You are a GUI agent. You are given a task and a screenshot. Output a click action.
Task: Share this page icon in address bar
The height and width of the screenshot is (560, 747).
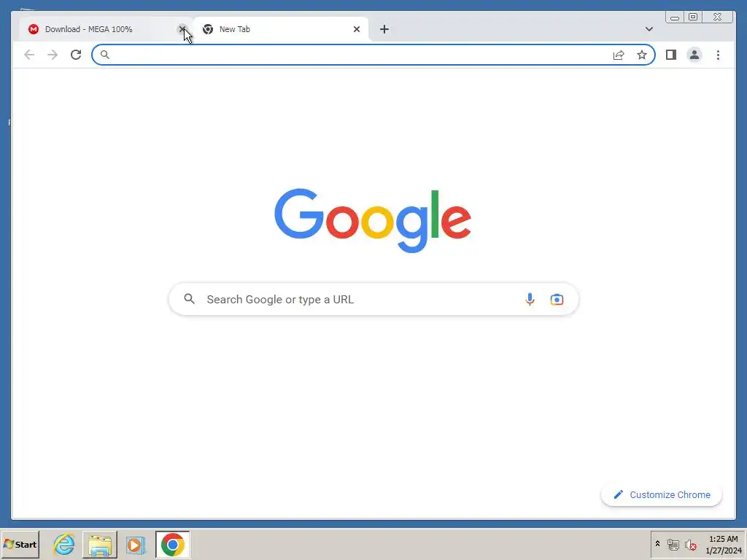[x=619, y=55]
